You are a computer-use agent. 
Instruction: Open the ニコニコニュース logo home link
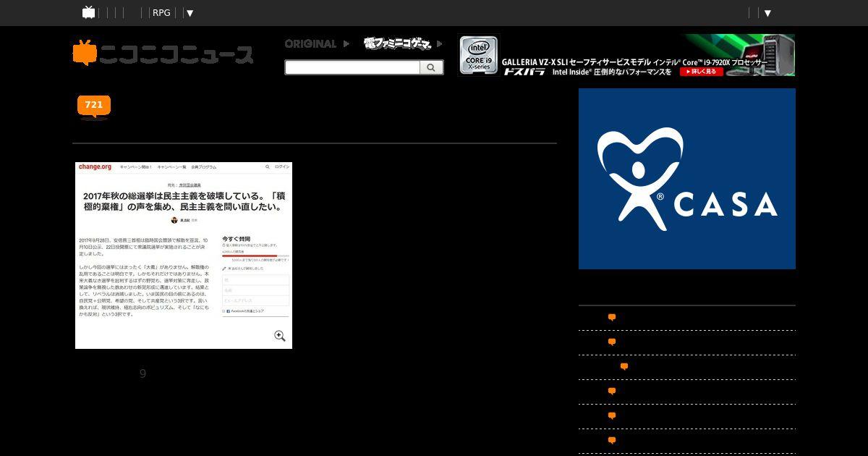tap(163, 54)
